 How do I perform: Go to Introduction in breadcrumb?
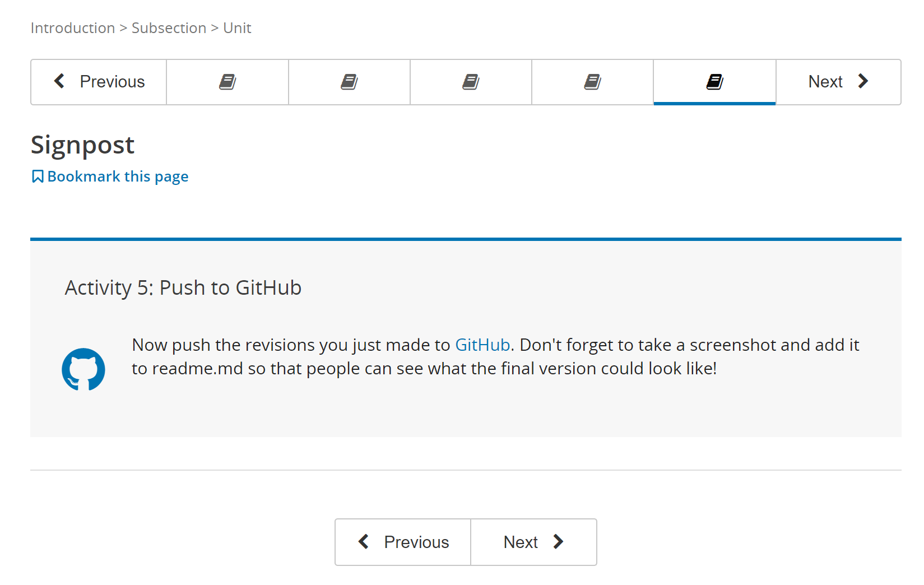coord(73,28)
